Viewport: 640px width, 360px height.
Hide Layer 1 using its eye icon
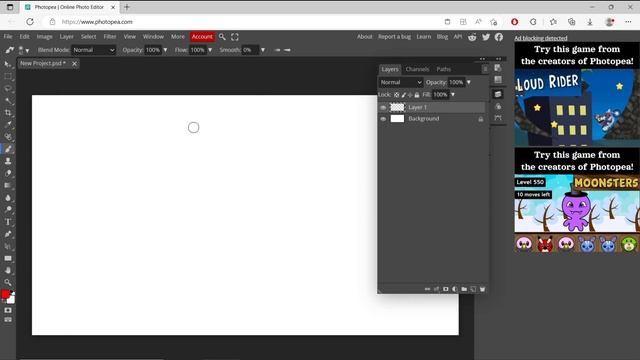click(x=383, y=107)
